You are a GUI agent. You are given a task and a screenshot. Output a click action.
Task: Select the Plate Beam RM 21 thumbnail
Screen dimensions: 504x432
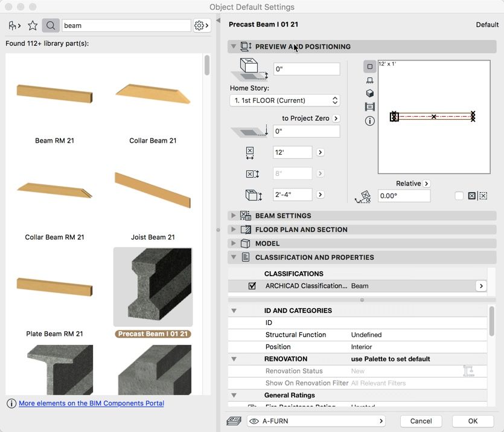pos(55,286)
